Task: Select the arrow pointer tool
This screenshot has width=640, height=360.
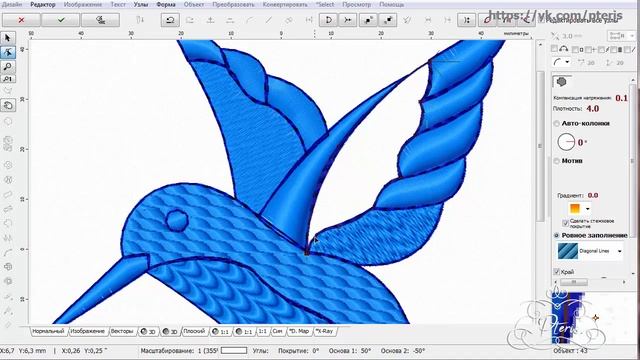Action: point(8,38)
